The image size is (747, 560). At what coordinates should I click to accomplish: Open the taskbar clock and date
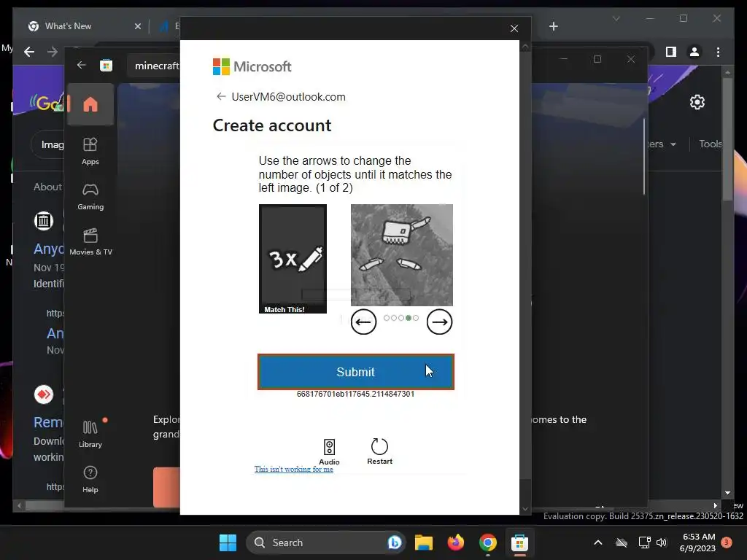tap(698, 542)
